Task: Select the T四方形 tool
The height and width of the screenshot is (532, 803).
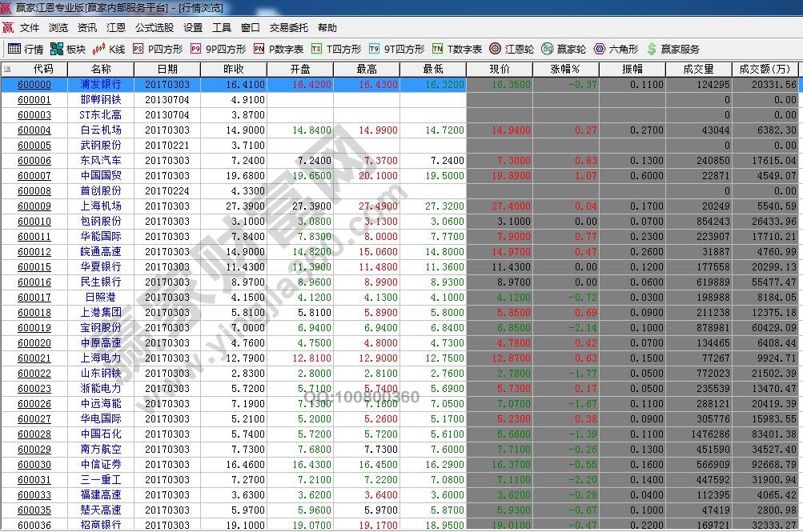Action: click(336, 49)
